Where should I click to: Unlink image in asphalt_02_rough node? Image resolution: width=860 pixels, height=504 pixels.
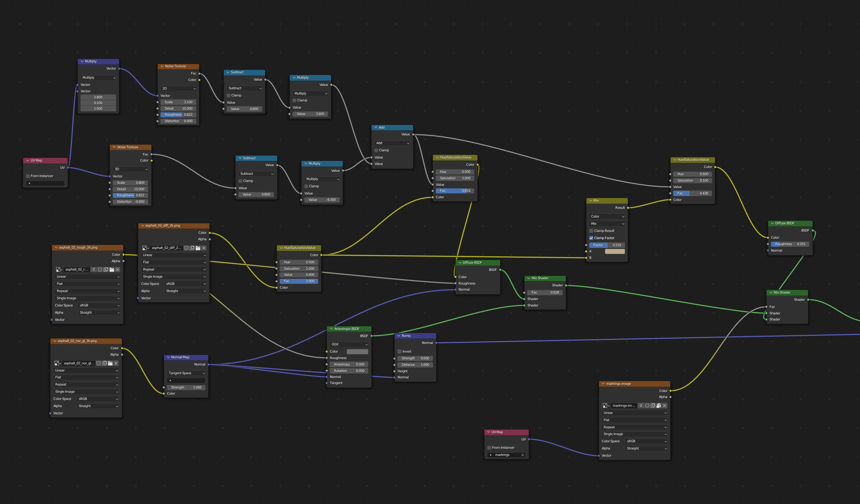(x=117, y=269)
